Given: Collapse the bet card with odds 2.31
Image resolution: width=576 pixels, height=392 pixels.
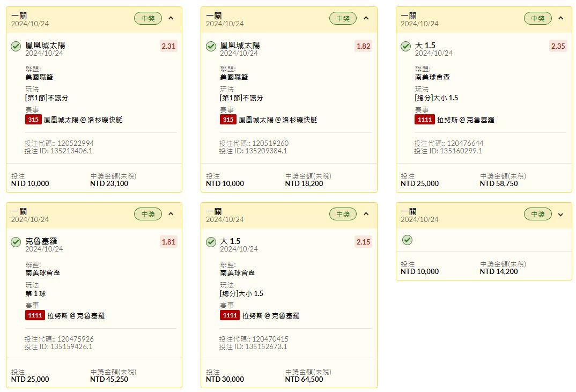Looking at the screenshot, I should click(171, 18).
